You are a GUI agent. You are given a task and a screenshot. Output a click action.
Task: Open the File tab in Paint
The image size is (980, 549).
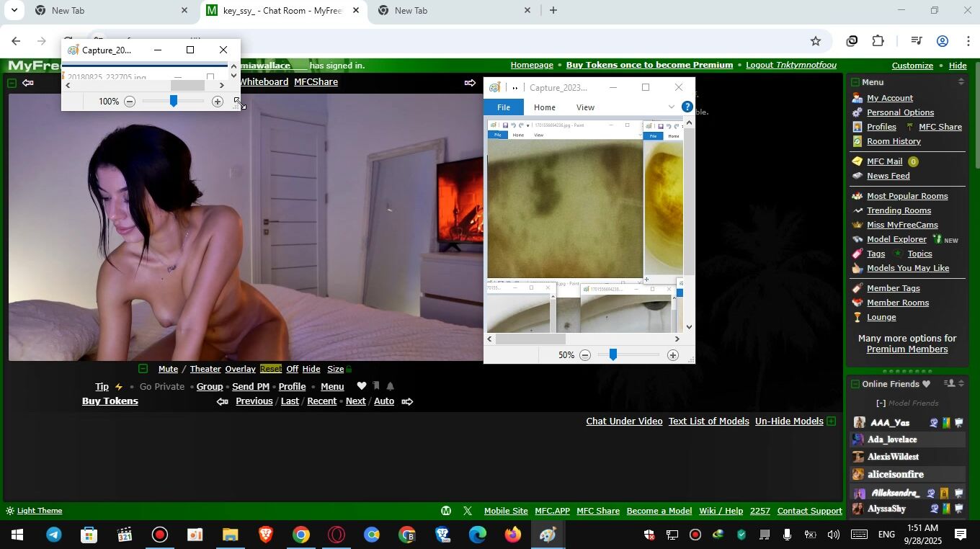coord(503,107)
